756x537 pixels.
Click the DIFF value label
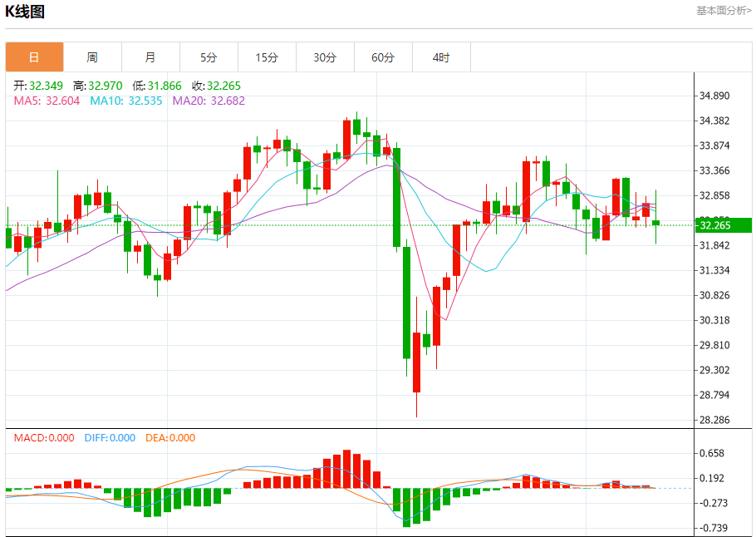point(110,438)
